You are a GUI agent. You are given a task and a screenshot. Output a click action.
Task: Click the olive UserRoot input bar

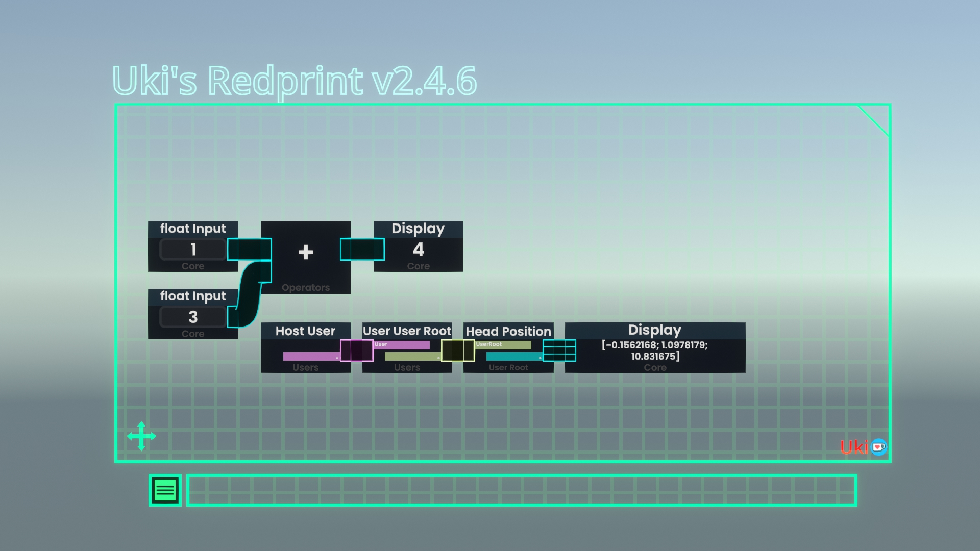503,345
